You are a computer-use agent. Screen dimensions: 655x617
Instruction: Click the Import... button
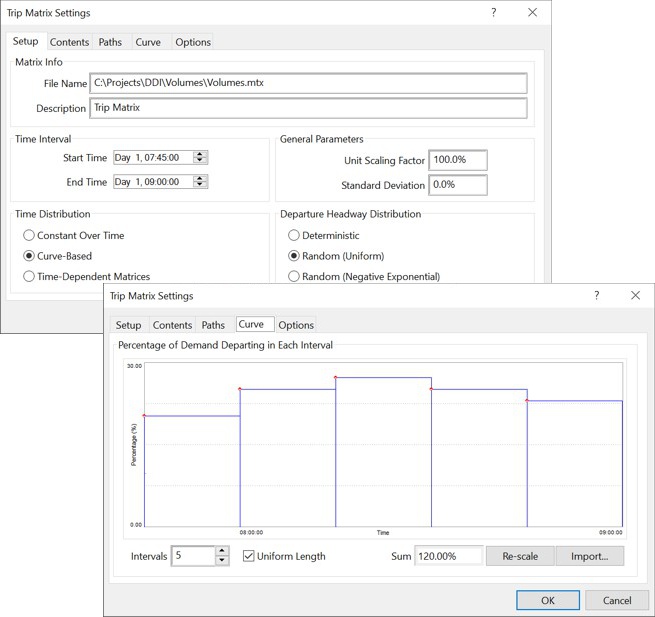590,556
